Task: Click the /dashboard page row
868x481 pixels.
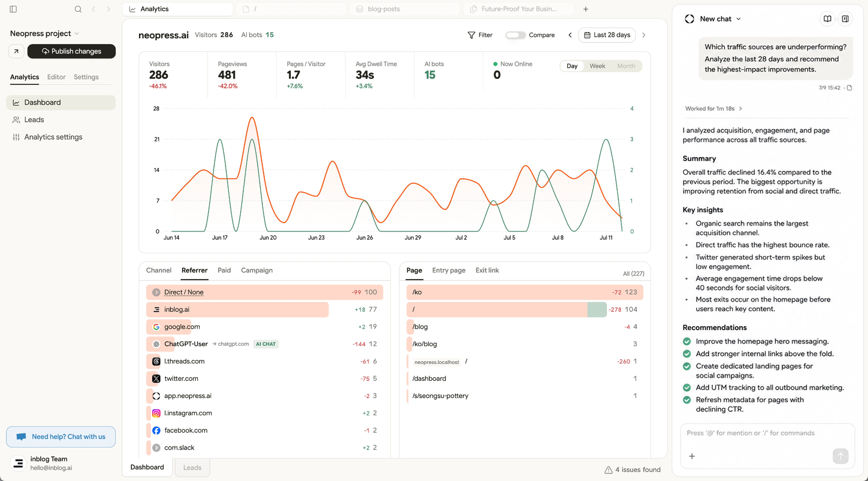Action: [x=525, y=378]
